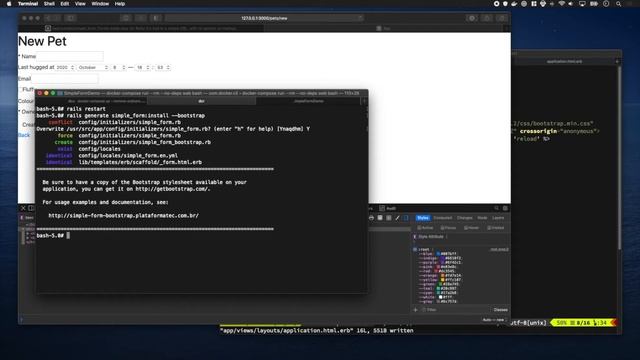Click the simple-form-bootstrap URL in terminal
The image size is (640, 360).
124,216
